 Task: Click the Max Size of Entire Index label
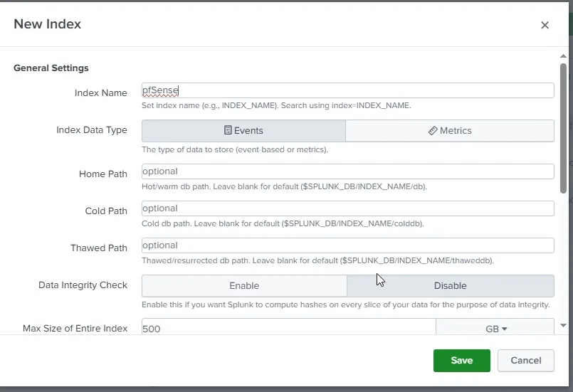tap(75, 329)
